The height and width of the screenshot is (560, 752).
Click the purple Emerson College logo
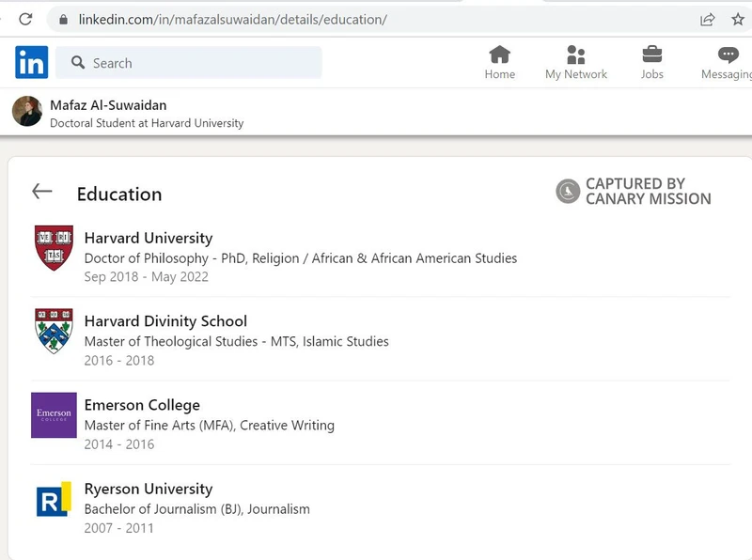(x=54, y=415)
